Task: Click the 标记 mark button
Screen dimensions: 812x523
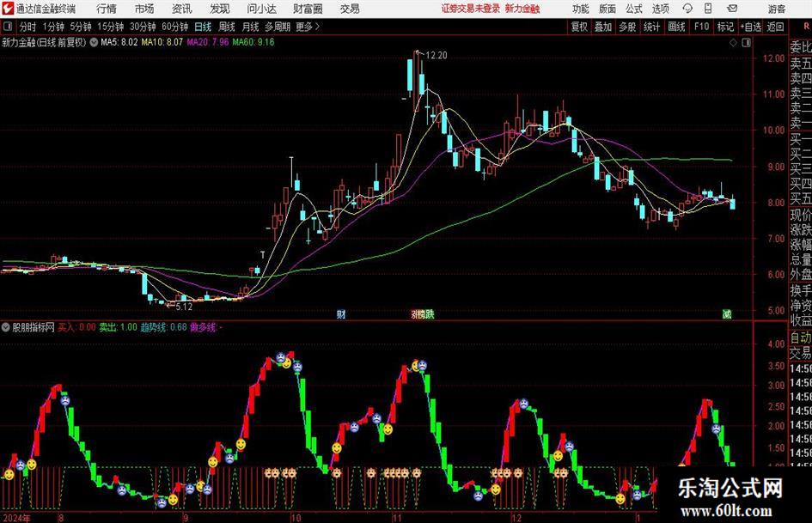Action: tap(725, 27)
